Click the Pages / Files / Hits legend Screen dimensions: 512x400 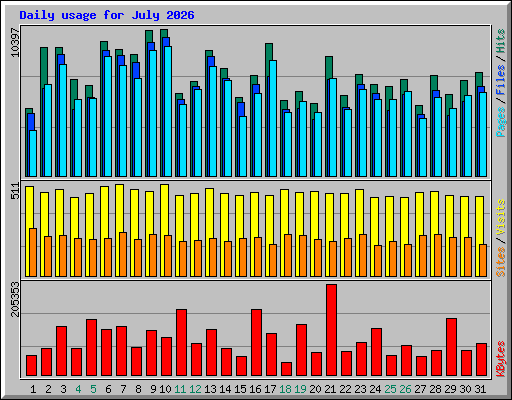[501, 83]
